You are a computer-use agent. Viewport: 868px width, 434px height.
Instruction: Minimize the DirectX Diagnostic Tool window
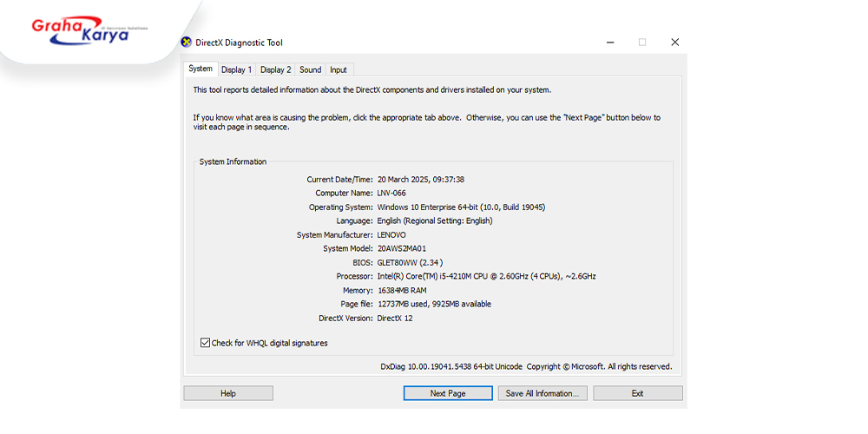[x=610, y=42]
